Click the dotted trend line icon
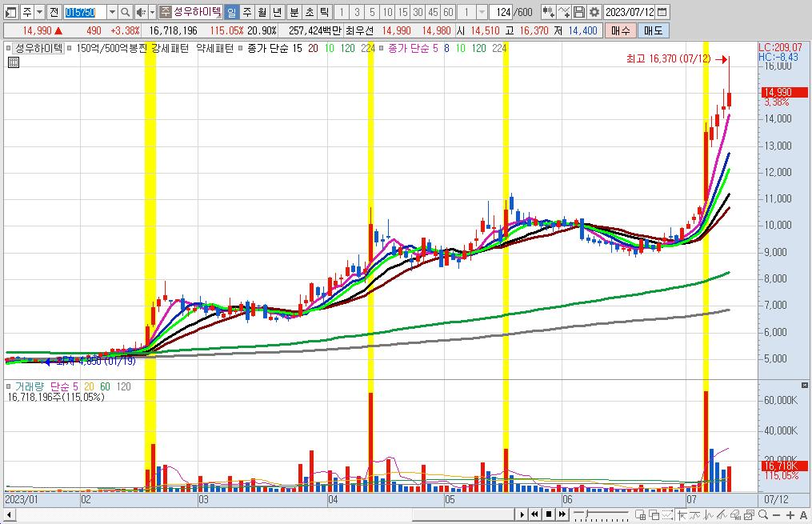This screenshot has height=524, width=812. tap(667, 515)
